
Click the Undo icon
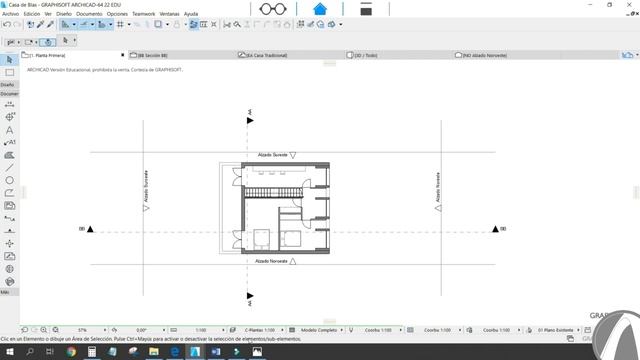7,24
